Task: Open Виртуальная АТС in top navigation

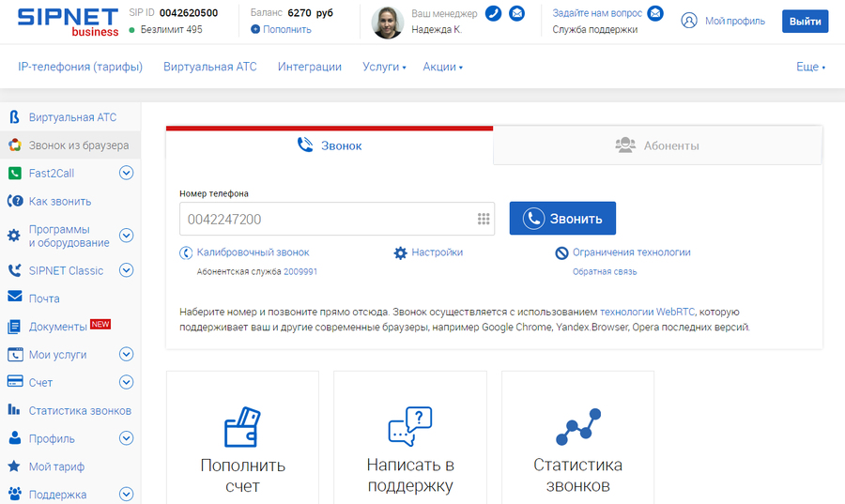Action: tap(210, 67)
